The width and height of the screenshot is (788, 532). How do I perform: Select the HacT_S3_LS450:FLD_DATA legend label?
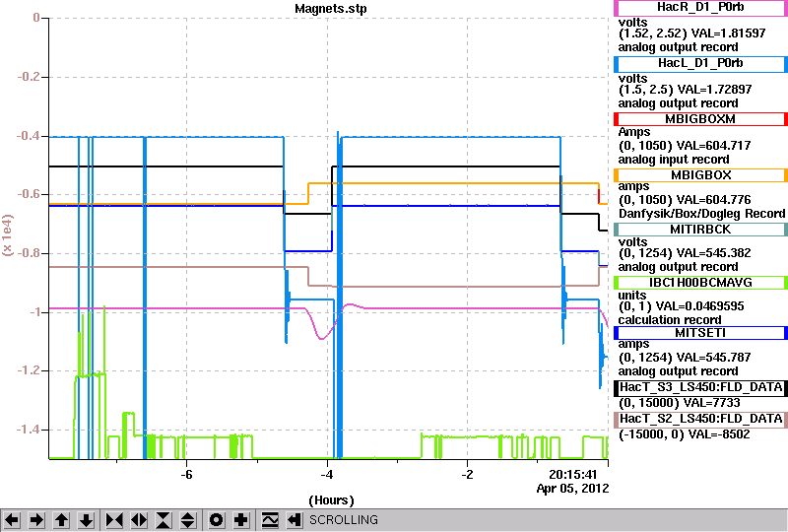coord(700,388)
